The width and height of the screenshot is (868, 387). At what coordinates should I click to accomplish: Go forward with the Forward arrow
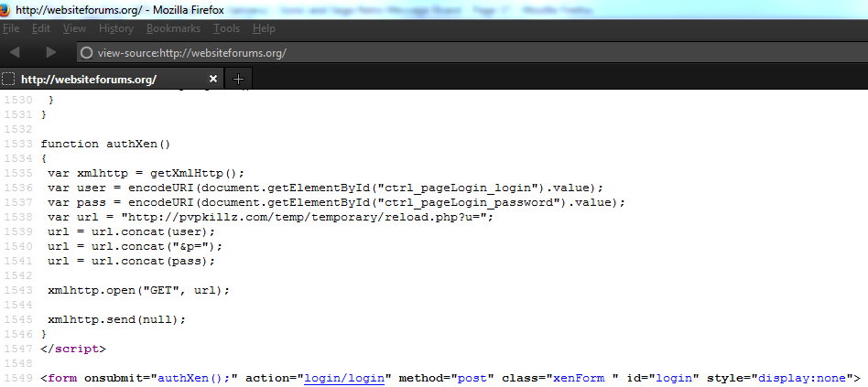[51, 52]
